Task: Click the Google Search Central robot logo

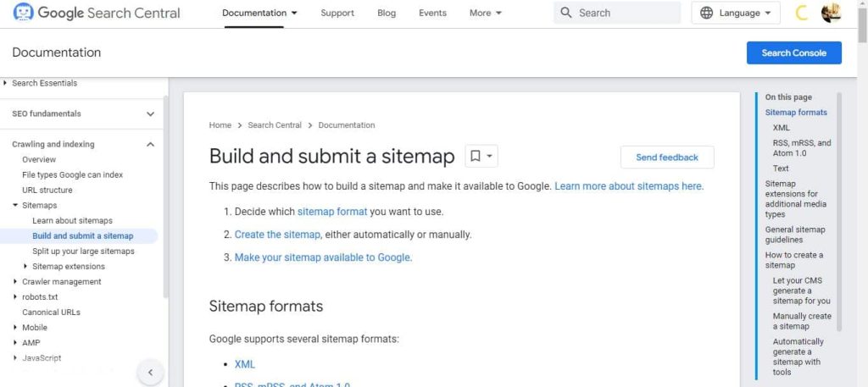Action: [x=23, y=12]
